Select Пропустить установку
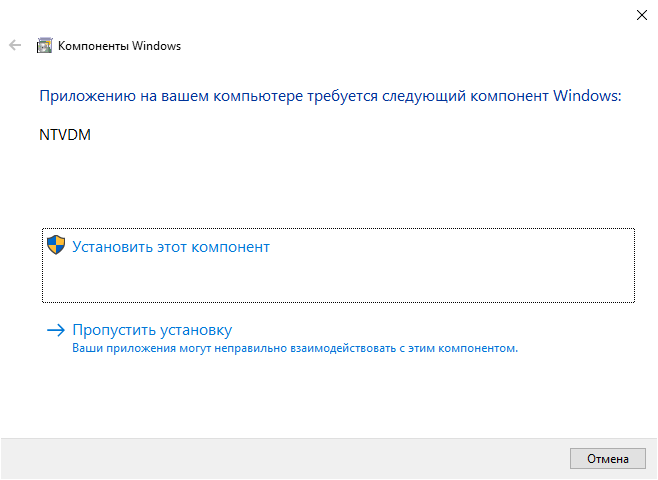Screen dimensions: 658x480 tap(152, 330)
